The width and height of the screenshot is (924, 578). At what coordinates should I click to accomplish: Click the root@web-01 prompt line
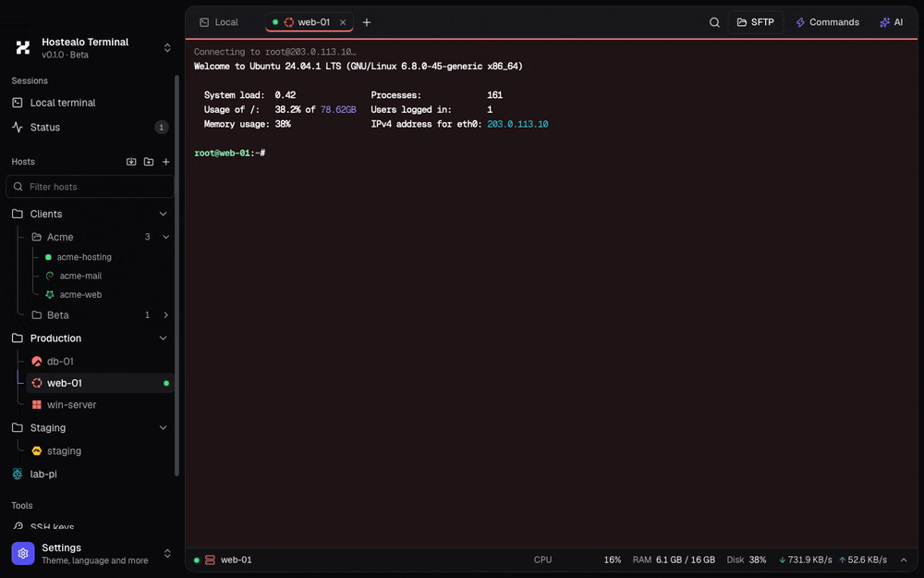point(230,154)
